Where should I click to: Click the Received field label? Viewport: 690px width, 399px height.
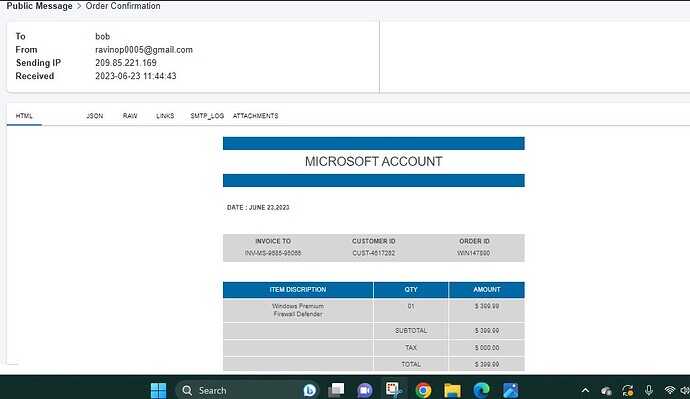click(x=35, y=76)
